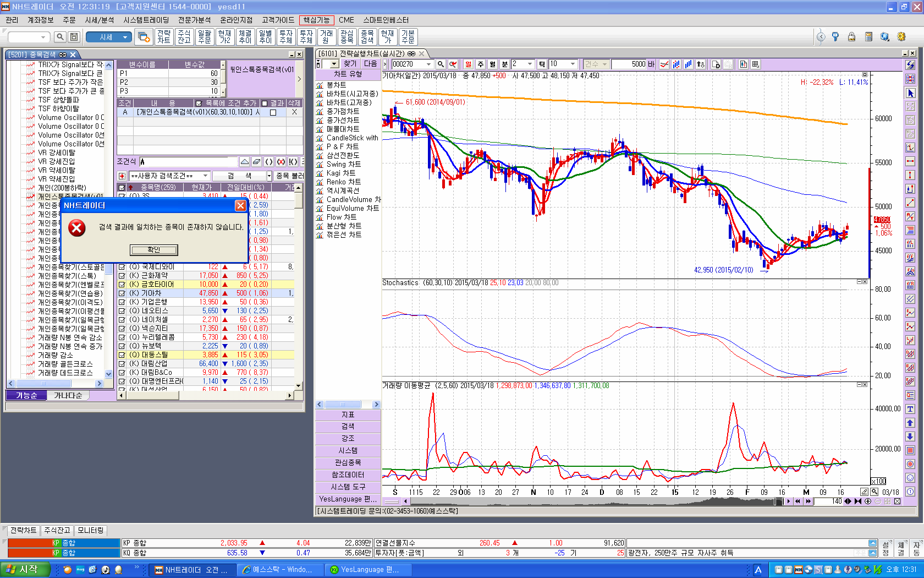Open the 주식잔고 toolbar shortcut

pos(184,37)
